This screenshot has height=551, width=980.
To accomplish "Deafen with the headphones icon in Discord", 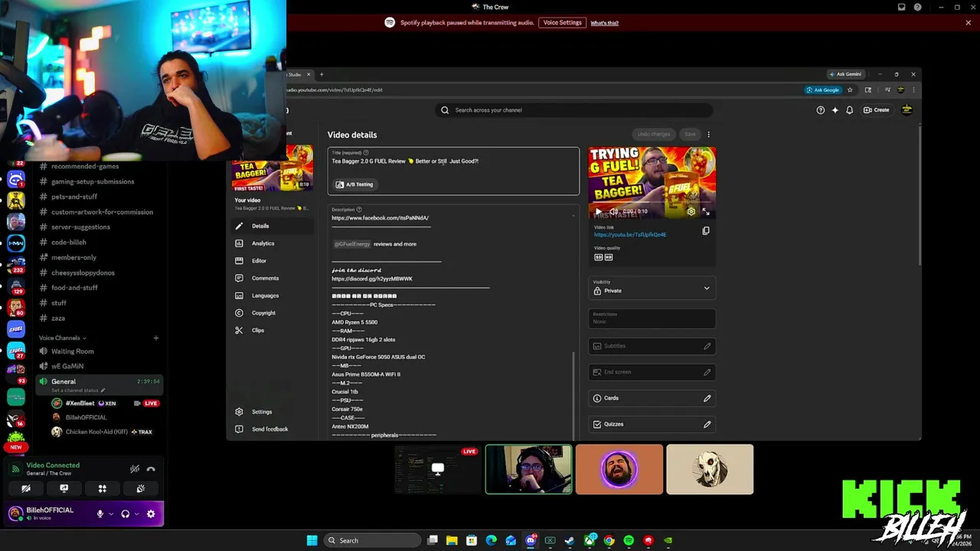I will (x=126, y=514).
